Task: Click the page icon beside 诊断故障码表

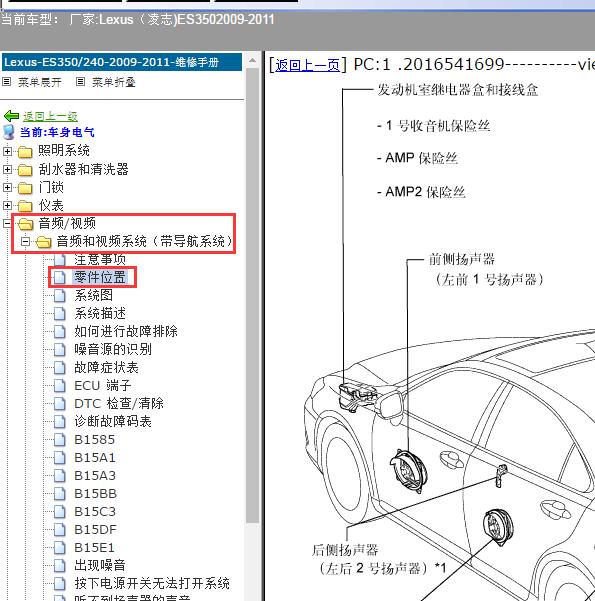Action: tap(59, 421)
